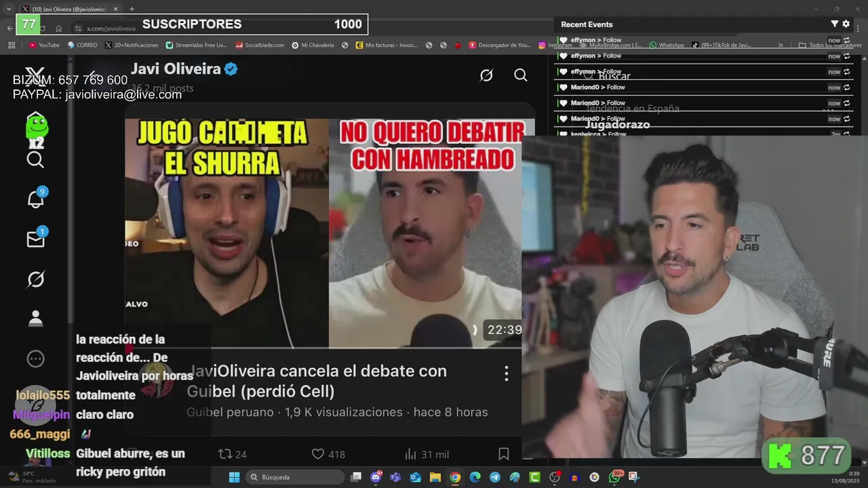Open Microsoft Teams from taskbar

395,477
